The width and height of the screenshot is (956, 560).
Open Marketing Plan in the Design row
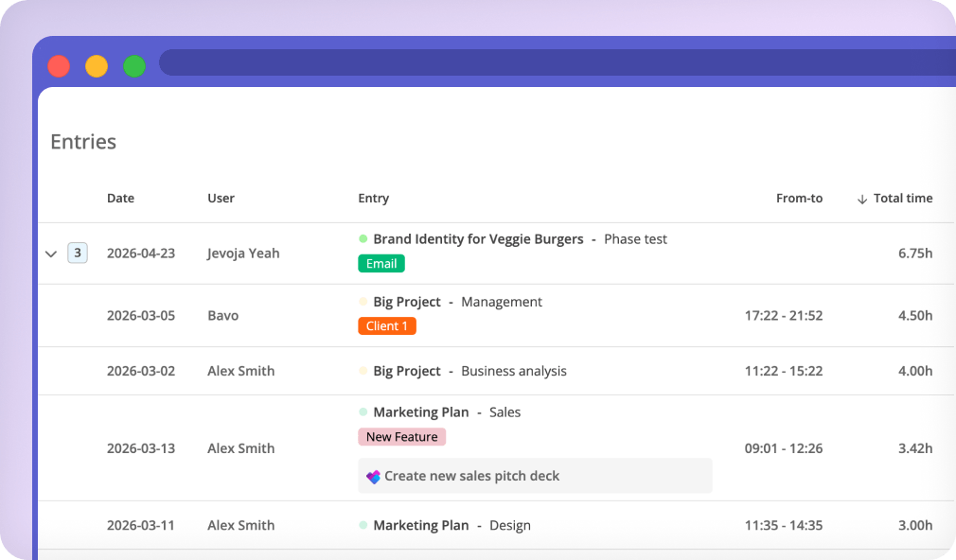click(x=420, y=525)
